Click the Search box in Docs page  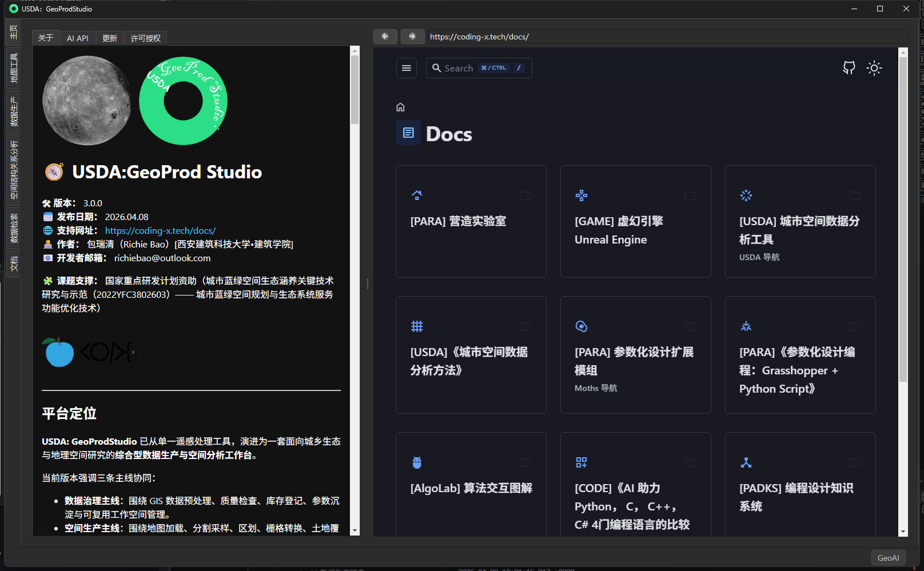pos(479,68)
